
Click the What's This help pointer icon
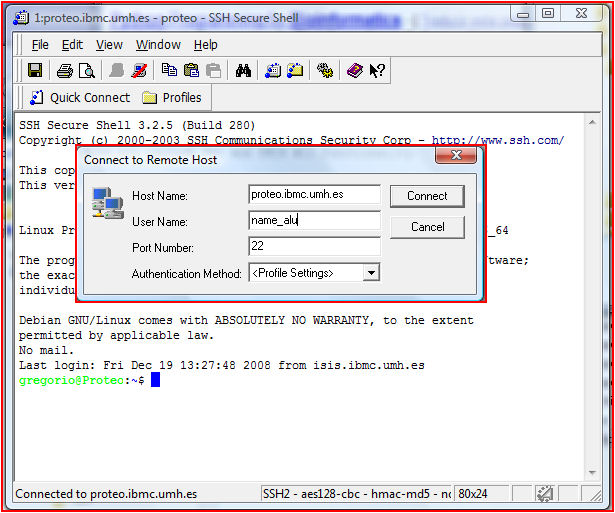[x=377, y=71]
